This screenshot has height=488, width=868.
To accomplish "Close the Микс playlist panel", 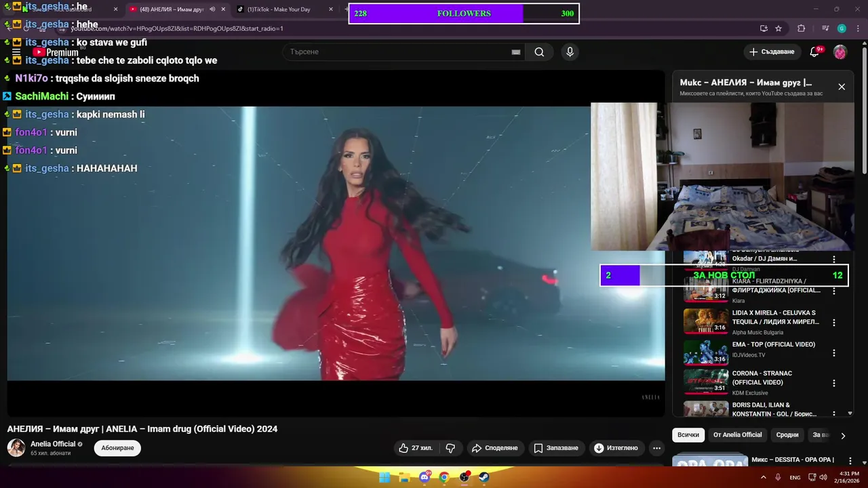I will (x=842, y=87).
